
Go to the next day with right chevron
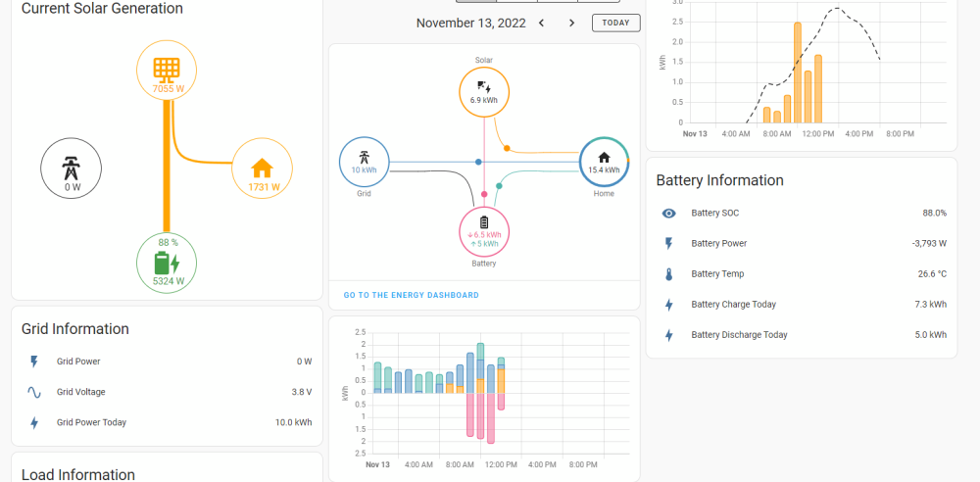(x=571, y=24)
